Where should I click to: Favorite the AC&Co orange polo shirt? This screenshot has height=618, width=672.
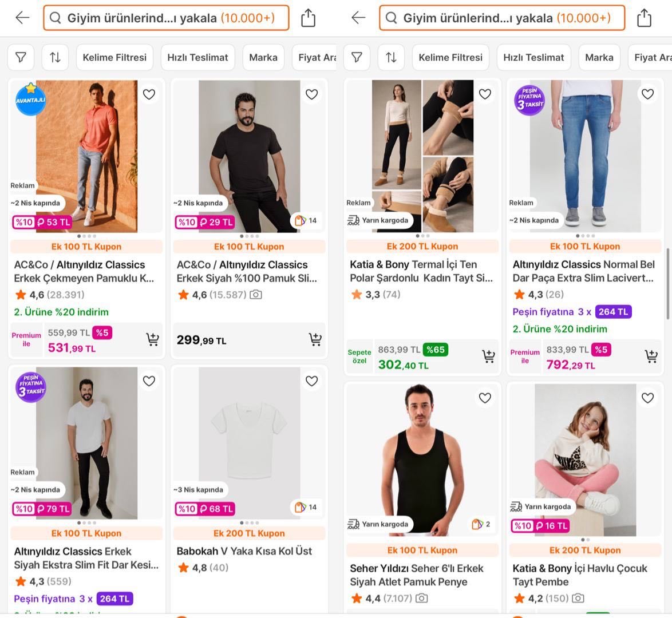click(149, 94)
